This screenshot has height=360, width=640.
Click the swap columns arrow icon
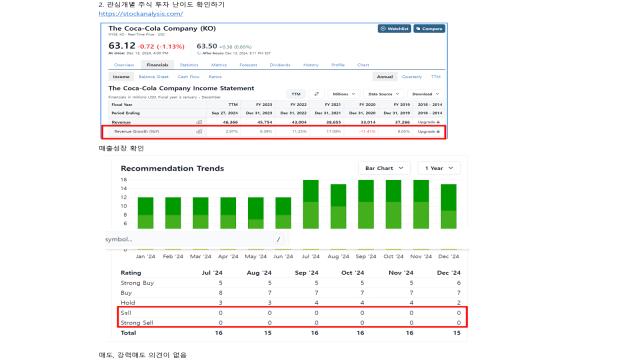(x=316, y=94)
